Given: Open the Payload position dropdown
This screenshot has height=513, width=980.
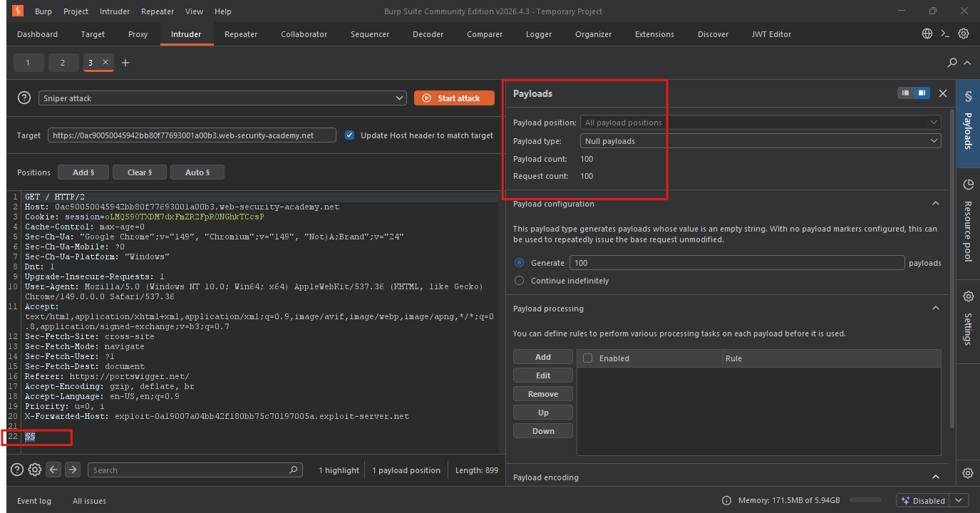Looking at the screenshot, I should pyautogui.click(x=760, y=123).
